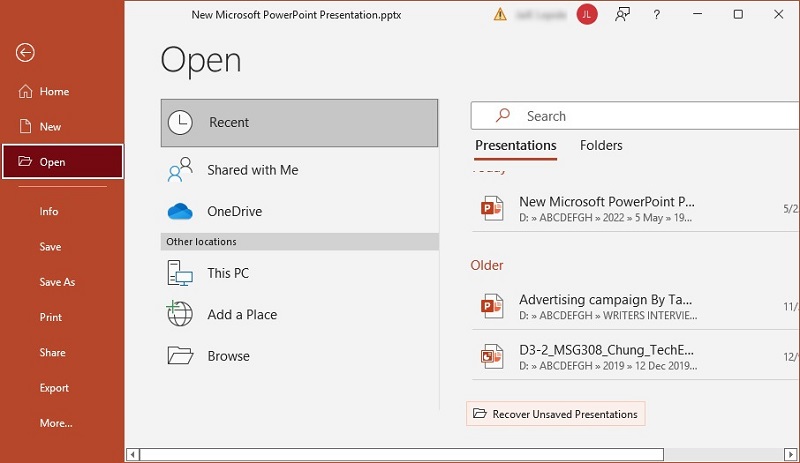Choose Save As in the sidebar
The width and height of the screenshot is (800, 463).
coord(57,282)
